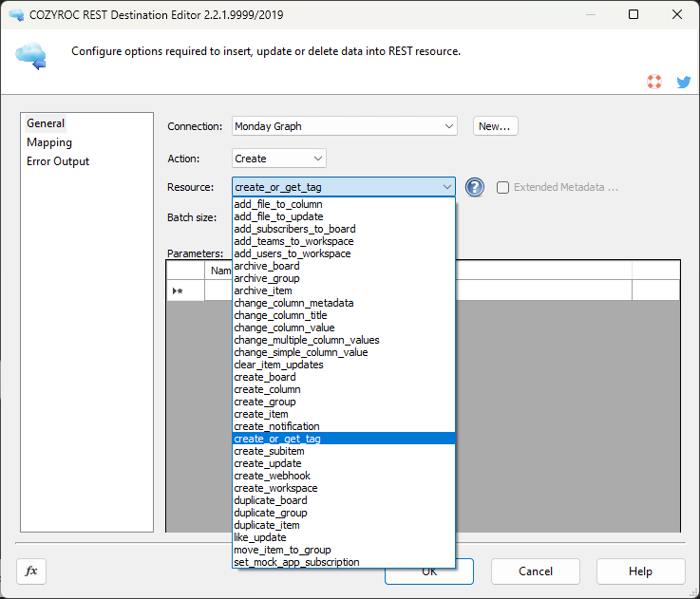The height and width of the screenshot is (599, 700).
Task: Select archive_item resource
Action: pyautogui.click(x=344, y=291)
